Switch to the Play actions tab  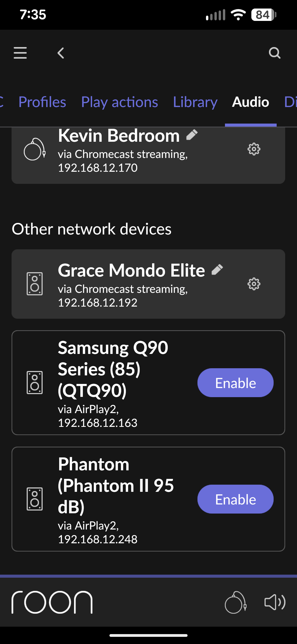click(x=120, y=102)
